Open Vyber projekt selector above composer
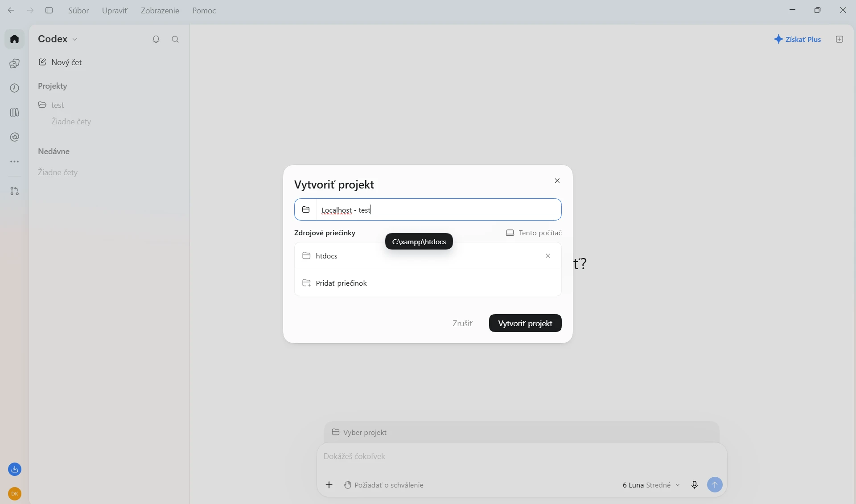The image size is (856, 504). 359,432
